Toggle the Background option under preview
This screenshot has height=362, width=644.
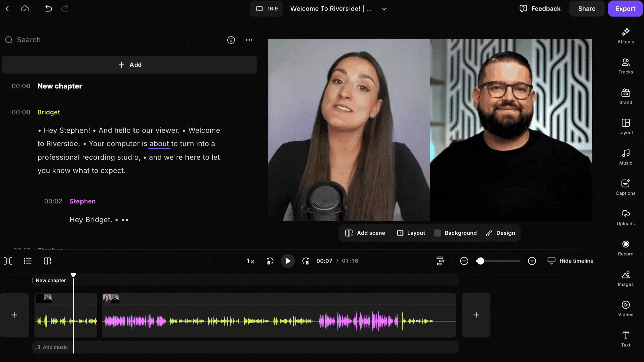(455, 233)
